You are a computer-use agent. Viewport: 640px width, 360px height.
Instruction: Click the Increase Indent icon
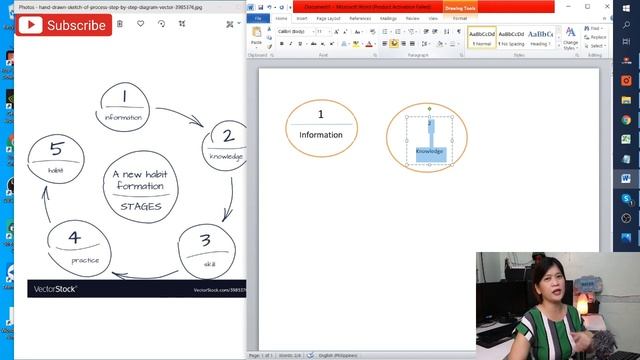[x=435, y=32]
